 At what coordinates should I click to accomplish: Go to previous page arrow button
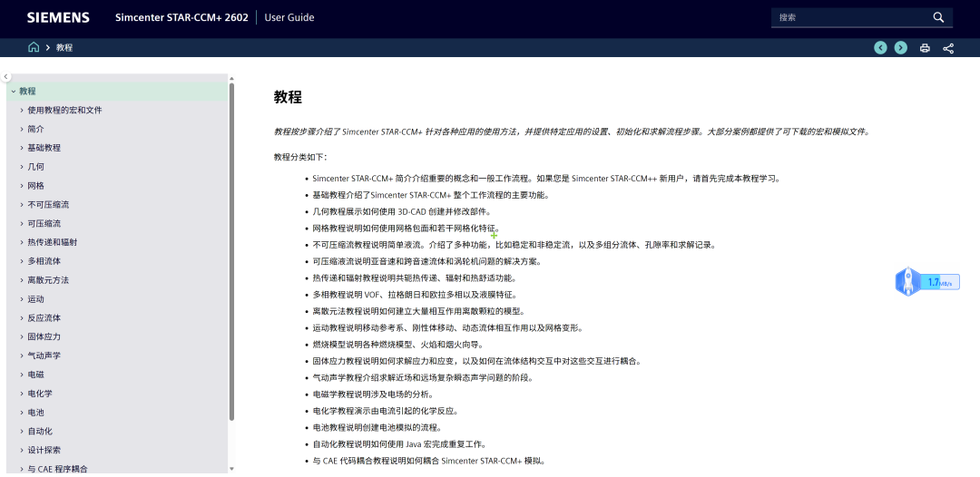point(880,48)
